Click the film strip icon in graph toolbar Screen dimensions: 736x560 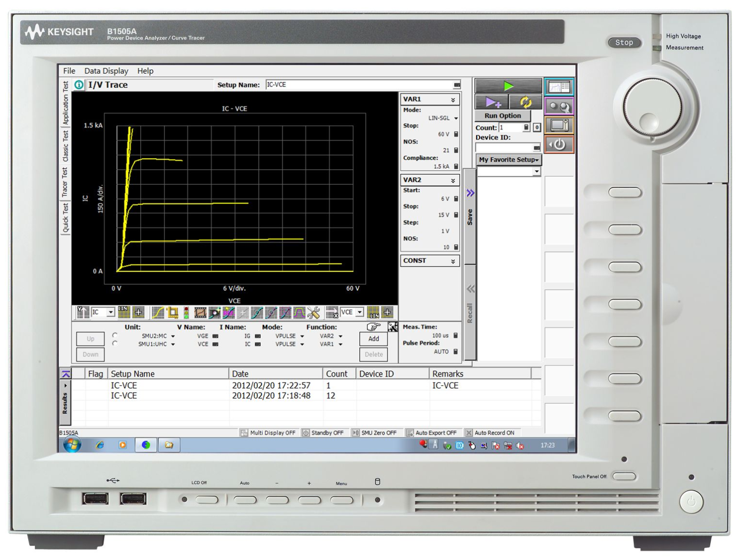click(x=200, y=313)
